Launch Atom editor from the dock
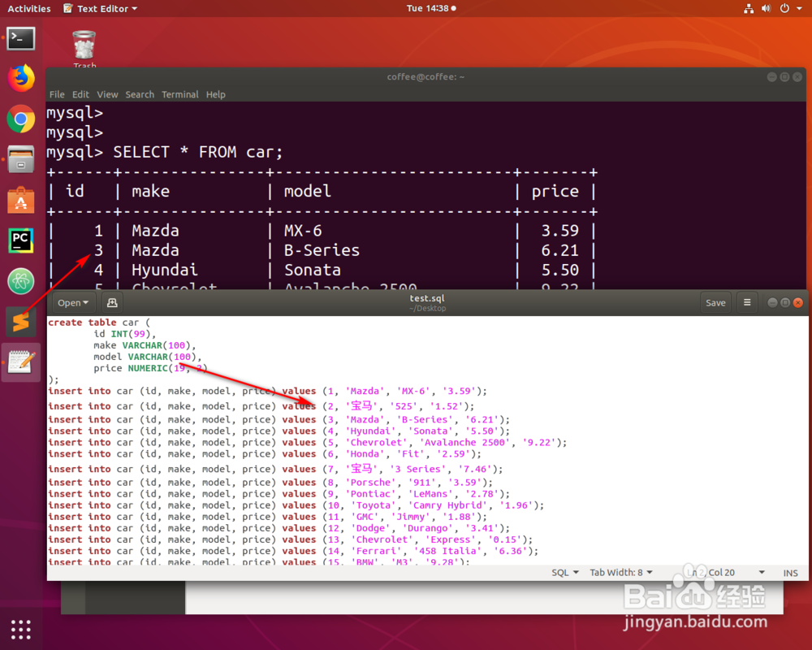The width and height of the screenshot is (812, 650). [x=21, y=281]
